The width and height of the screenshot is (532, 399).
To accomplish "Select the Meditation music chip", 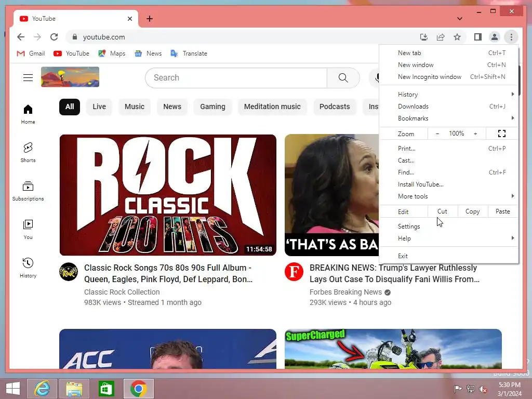I will click(x=272, y=107).
